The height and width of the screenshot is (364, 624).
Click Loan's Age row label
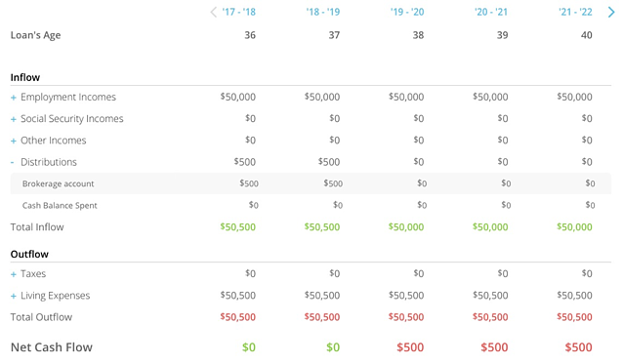[x=35, y=35]
